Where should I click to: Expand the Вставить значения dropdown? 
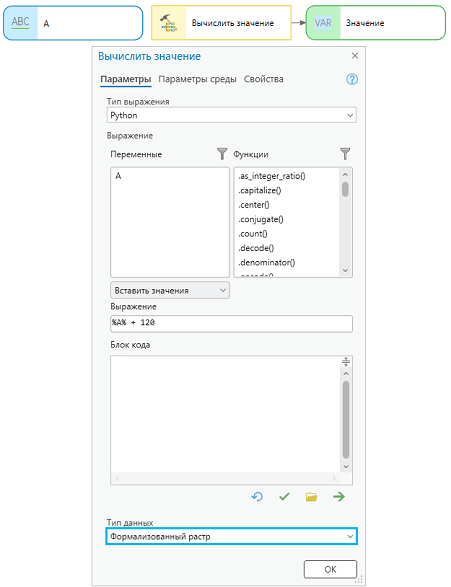point(170,291)
